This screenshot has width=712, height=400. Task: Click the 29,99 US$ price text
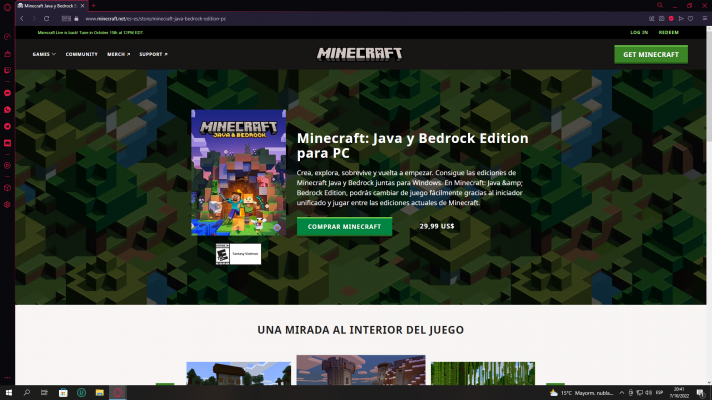point(436,226)
